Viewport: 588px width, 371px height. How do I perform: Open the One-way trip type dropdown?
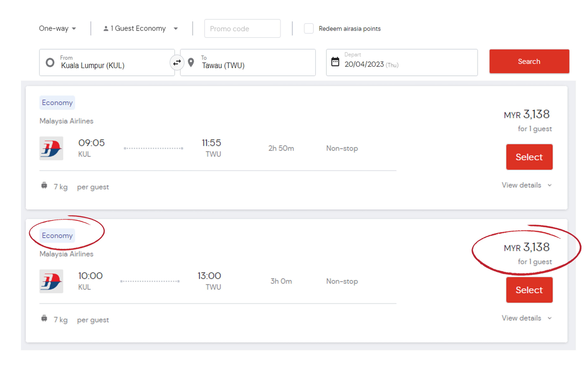pyautogui.click(x=58, y=29)
